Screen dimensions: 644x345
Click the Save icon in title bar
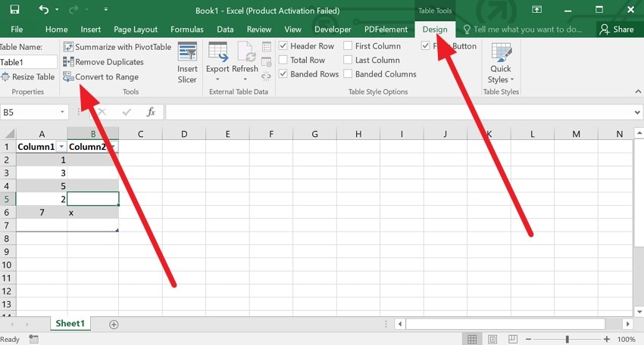(x=14, y=9)
